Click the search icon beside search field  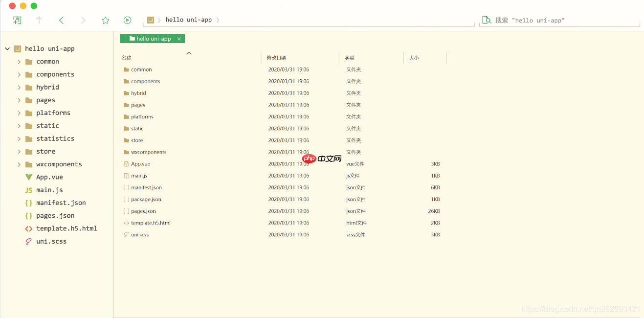487,20
